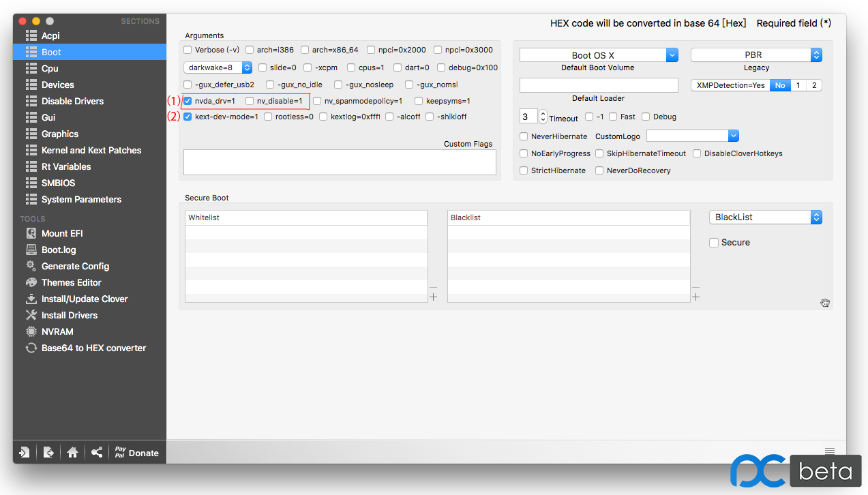Enable the -alcoff argument
This screenshot has width=868, height=495.
pos(389,117)
